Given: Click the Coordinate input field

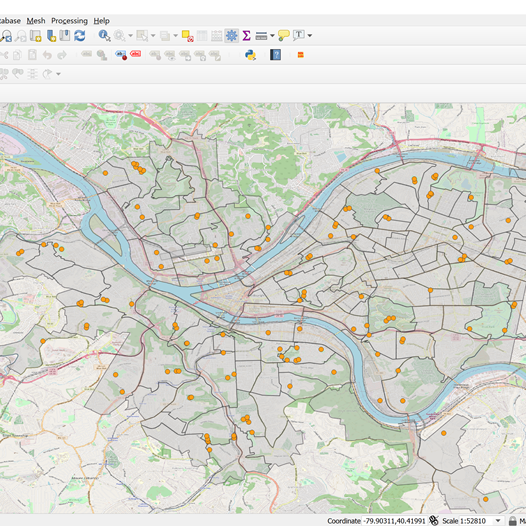Looking at the screenshot, I should [394, 521].
